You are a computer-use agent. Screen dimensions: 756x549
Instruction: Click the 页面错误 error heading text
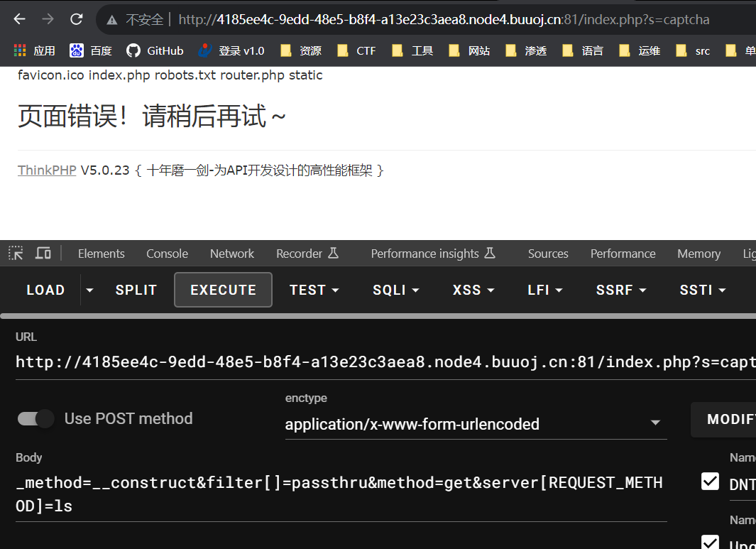[x=151, y=116]
